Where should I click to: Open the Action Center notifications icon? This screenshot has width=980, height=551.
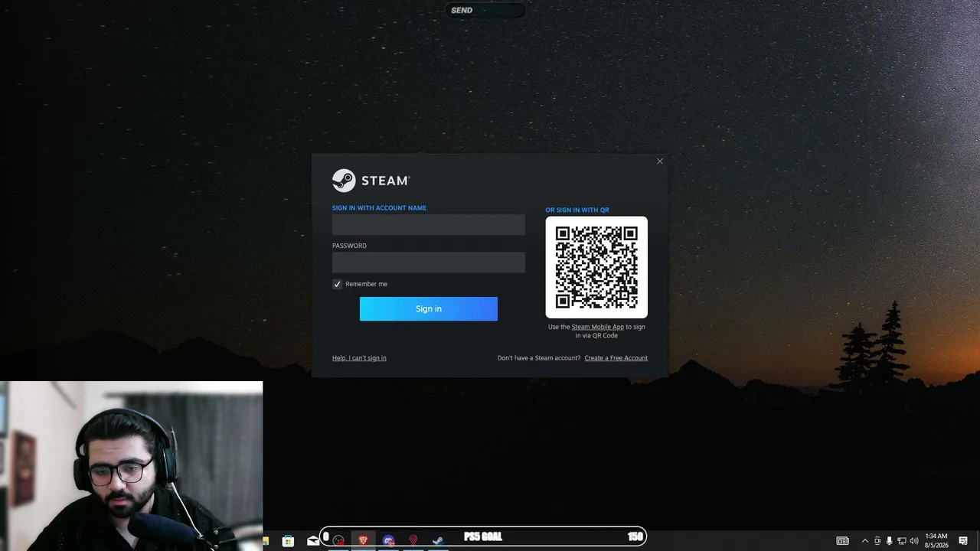click(x=963, y=541)
